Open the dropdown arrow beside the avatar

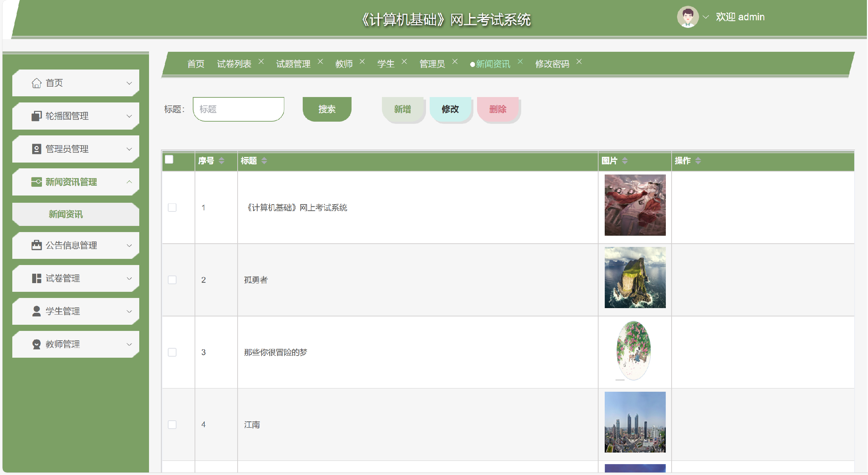click(706, 17)
